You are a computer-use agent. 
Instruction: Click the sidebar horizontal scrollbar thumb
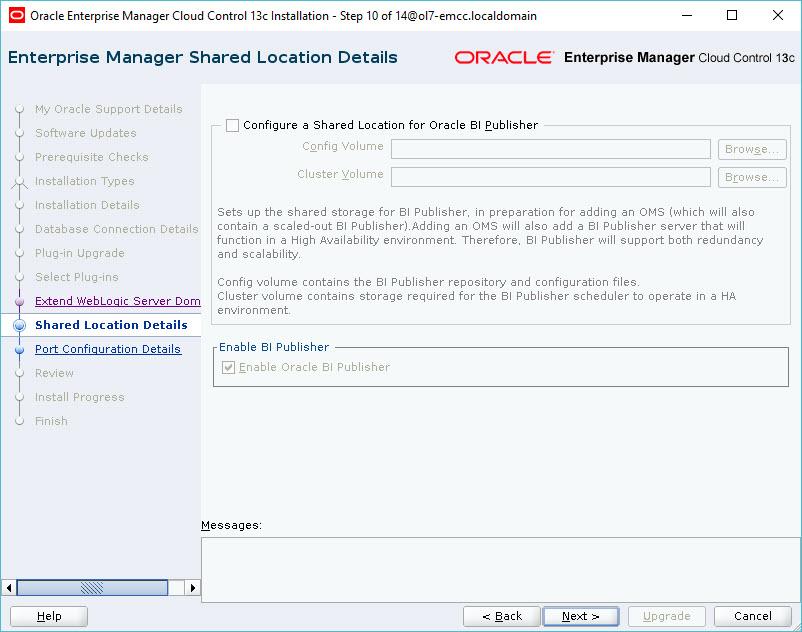(x=93, y=588)
